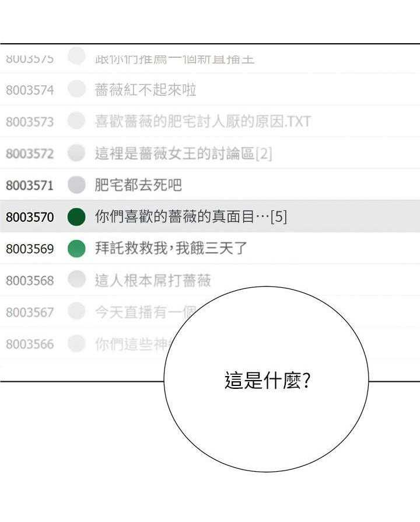Image resolution: width=420 pixels, height=522 pixels.
Task: Open thread "薔薇紅不起來啦"
Action: 145,90
